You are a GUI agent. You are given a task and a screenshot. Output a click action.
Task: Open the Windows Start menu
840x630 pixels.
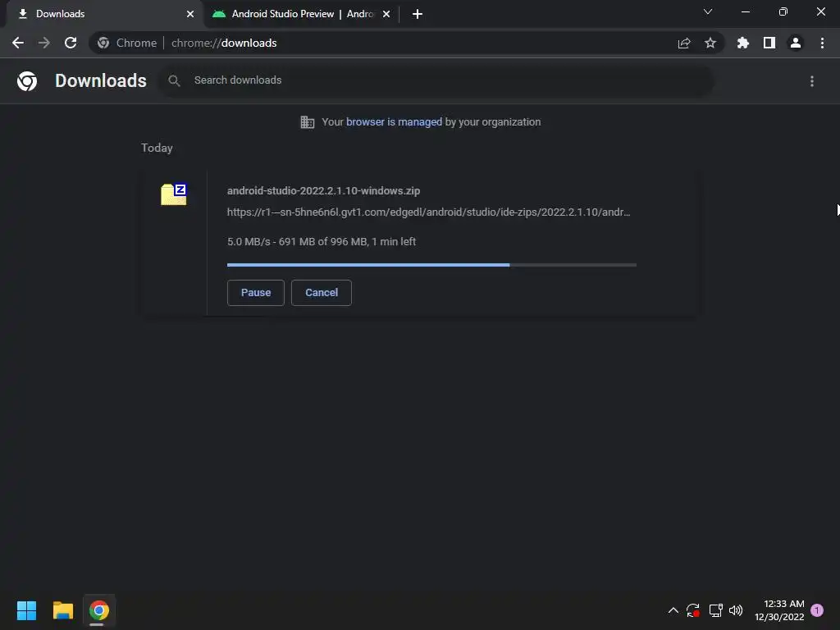pos(26,610)
